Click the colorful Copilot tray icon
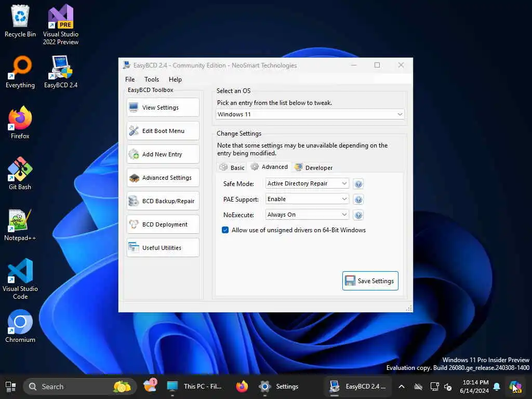Viewport: 532px width, 399px height. pos(515,387)
